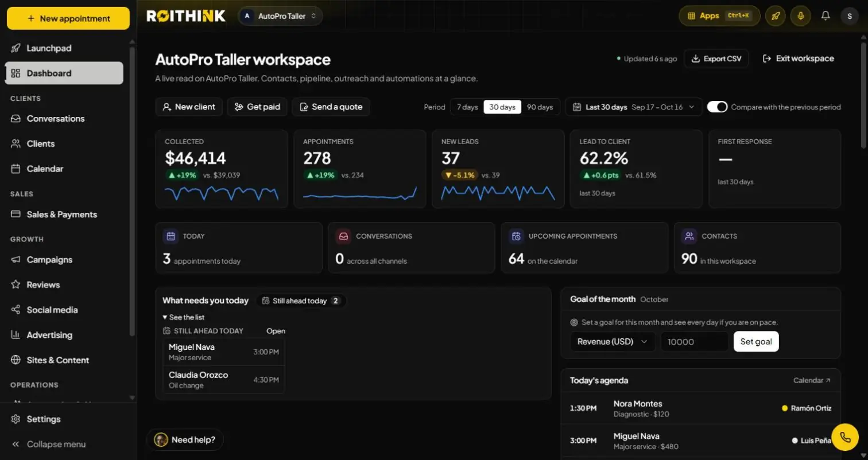Viewport: 868px width, 460px height.
Task: Open the Last 30 days date range dropdown
Action: 634,107
